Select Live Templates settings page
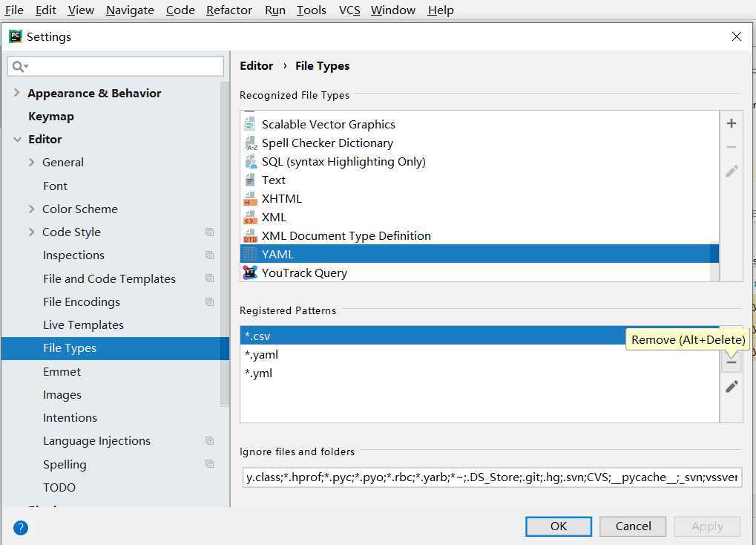The image size is (756, 545). pyautogui.click(x=83, y=325)
